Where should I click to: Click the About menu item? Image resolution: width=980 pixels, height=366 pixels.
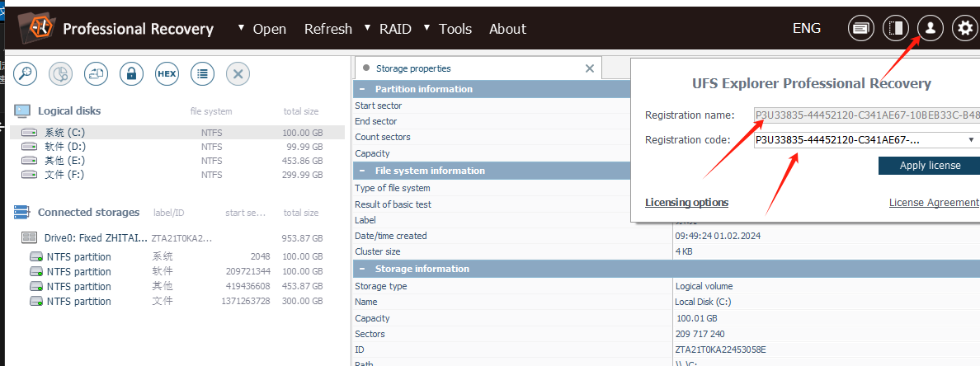coord(507,29)
